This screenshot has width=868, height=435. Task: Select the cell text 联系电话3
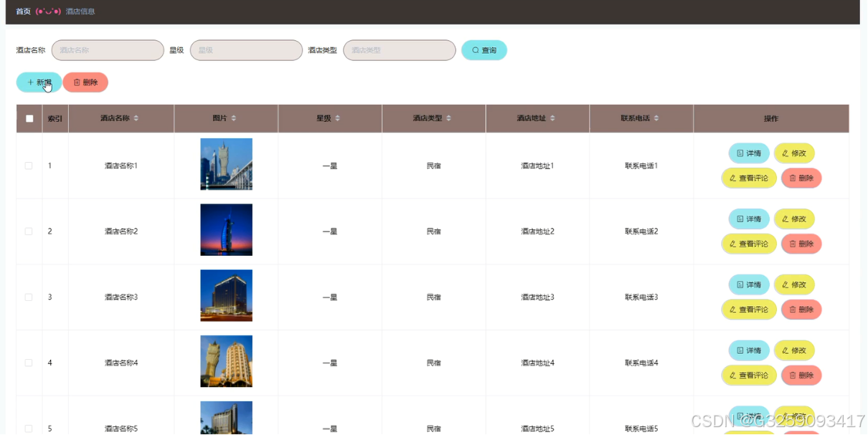coord(641,297)
